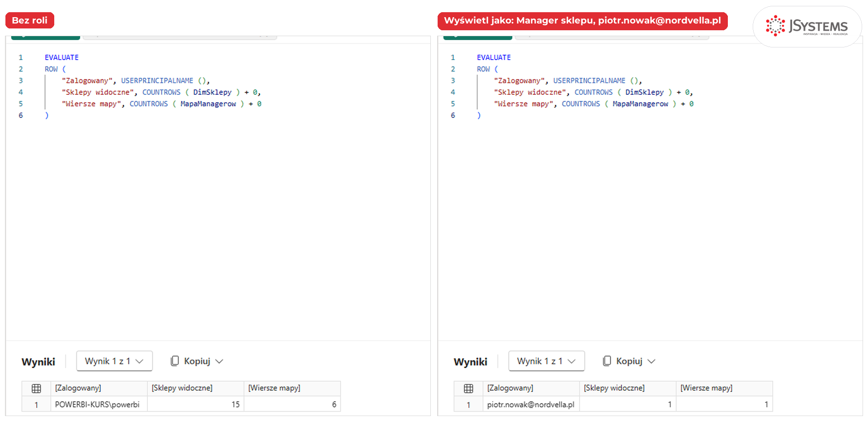
Task: Click the table grid icon in left results
Action: coord(36,388)
